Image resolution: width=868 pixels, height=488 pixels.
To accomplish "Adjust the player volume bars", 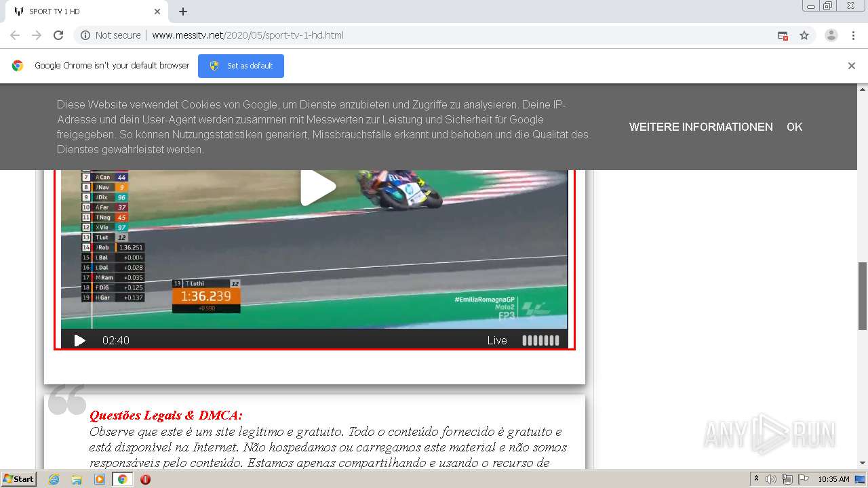I will (x=540, y=340).
